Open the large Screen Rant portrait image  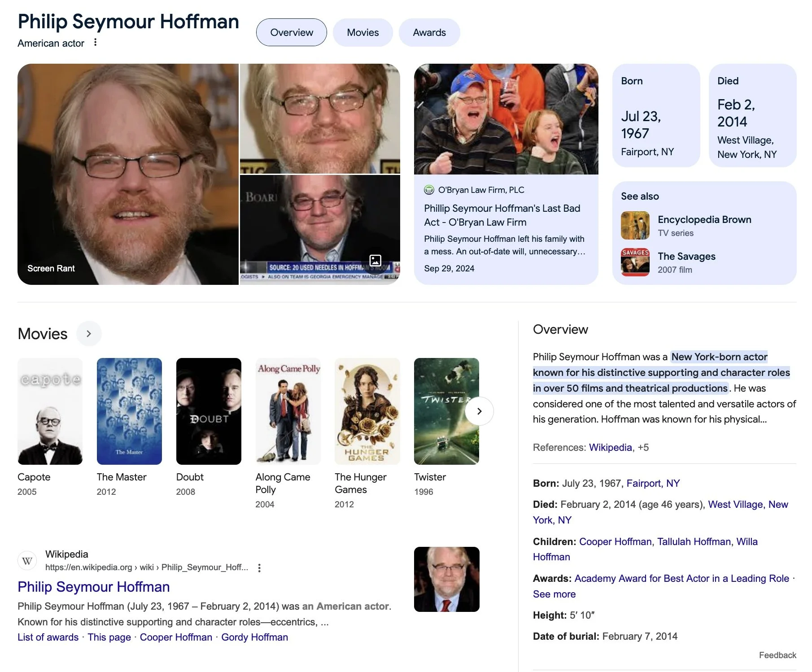point(128,174)
